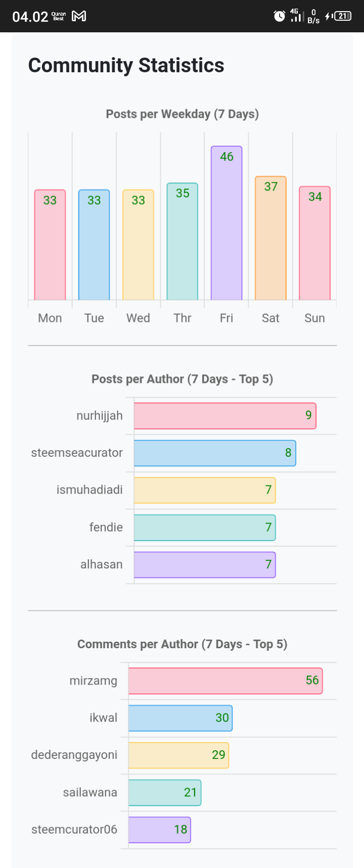Select steemseacurator's bar with 8 posts

(x=215, y=453)
